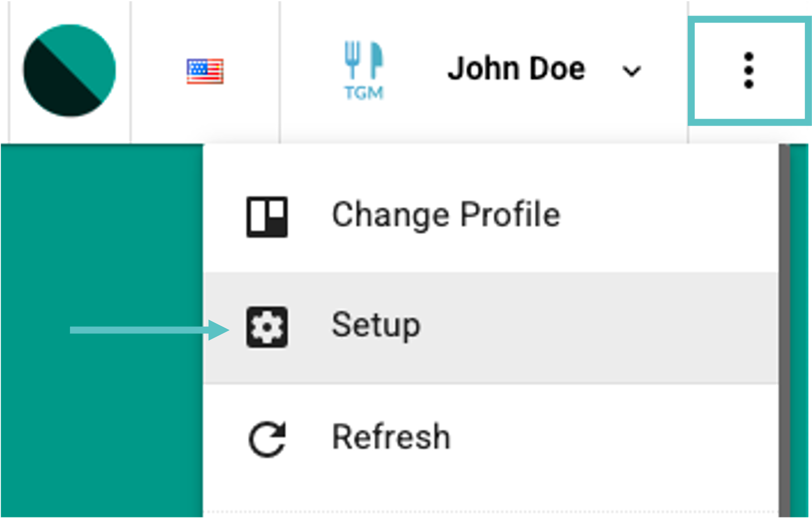Click the Setup gear icon

point(267,327)
